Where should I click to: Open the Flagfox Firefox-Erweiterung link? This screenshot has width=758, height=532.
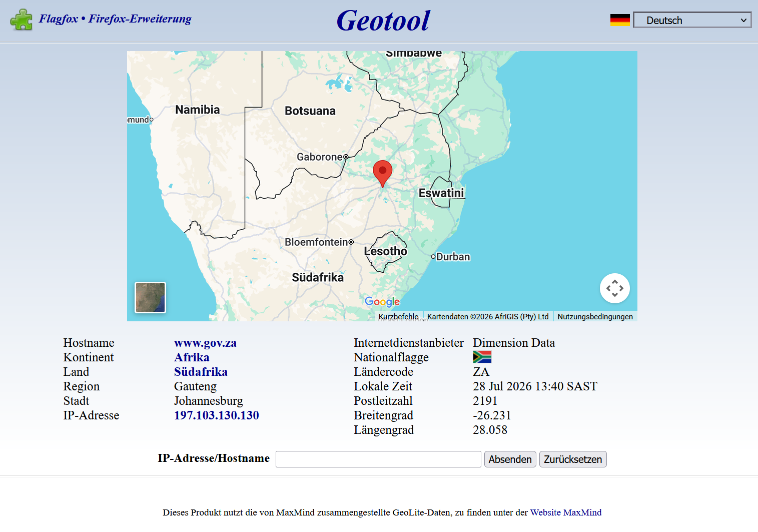(x=115, y=19)
